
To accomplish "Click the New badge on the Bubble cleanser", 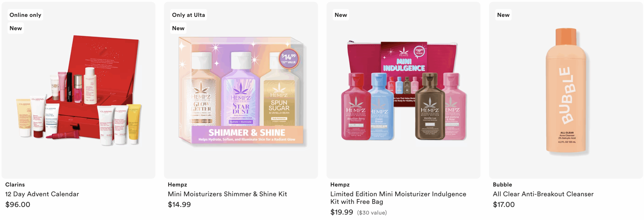I will (x=503, y=15).
